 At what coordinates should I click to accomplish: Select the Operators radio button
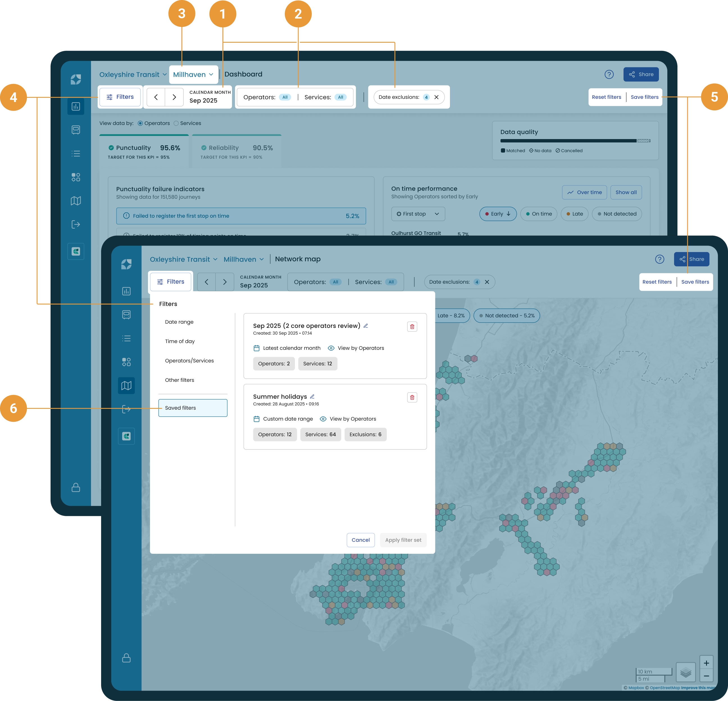pyautogui.click(x=140, y=123)
